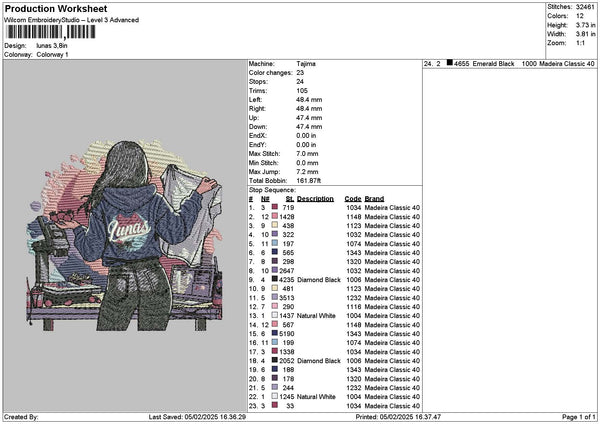Click the Total Bobbin value '161.87ft'
Screen dimensions: 600x424
coord(308,181)
